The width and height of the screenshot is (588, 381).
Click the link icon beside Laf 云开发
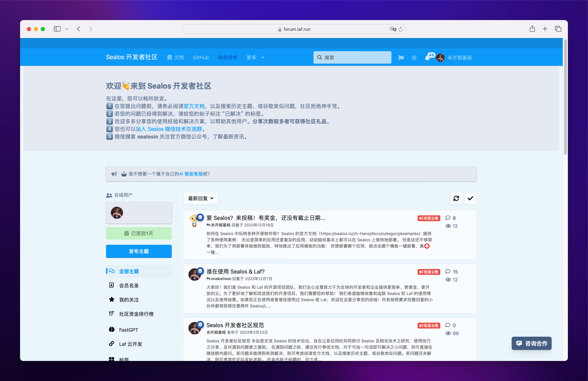112,343
